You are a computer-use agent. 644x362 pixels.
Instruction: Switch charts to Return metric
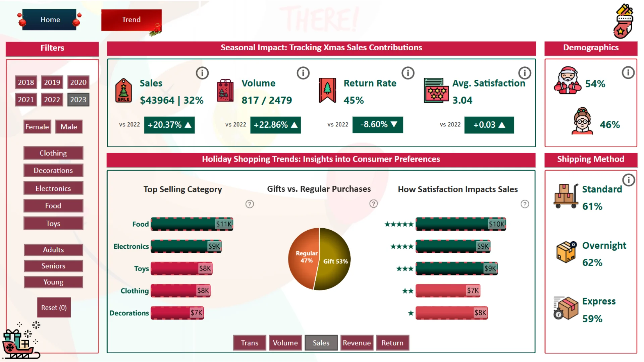click(392, 343)
